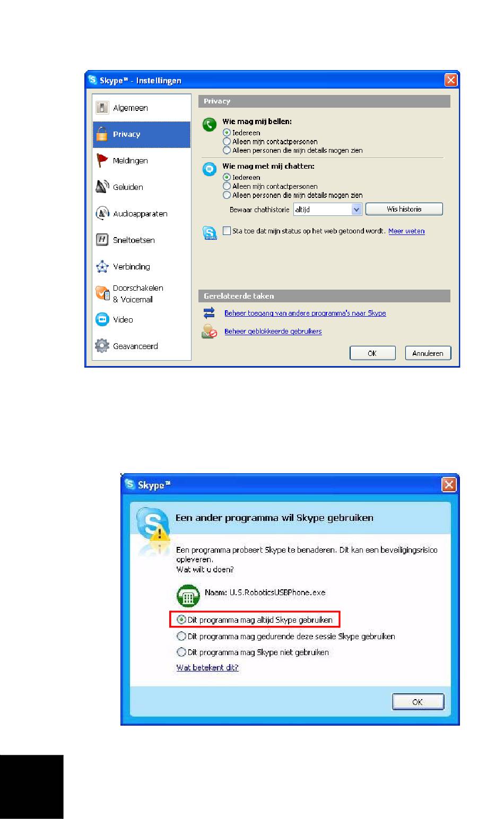The height and width of the screenshot is (819, 504).
Task: Open Geluiden sound settings icon
Action: tap(102, 187)
